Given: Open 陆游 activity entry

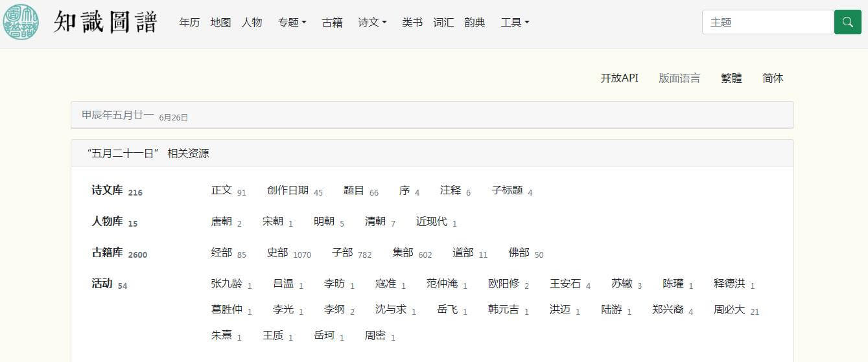Looking at the screenshot, I should 611,310.
